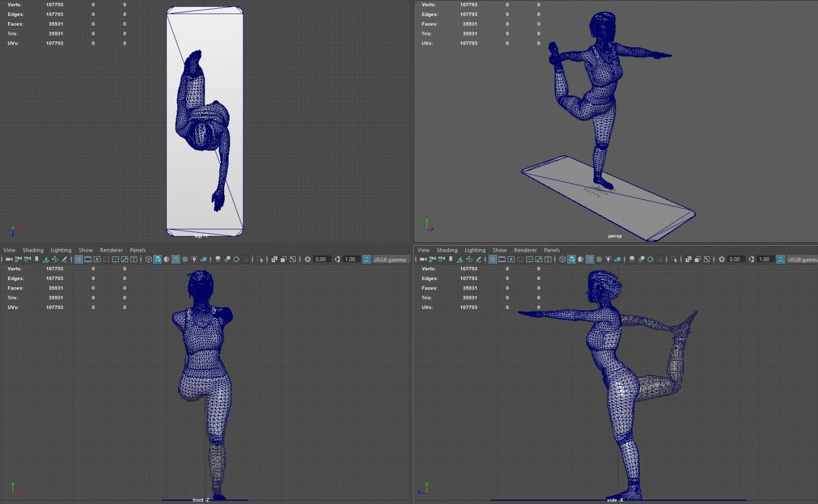The width and height of the screenshot is (818, 504).
Task: Click Isolate Select icon in side view panel
Action: click(x=674, y=259)
